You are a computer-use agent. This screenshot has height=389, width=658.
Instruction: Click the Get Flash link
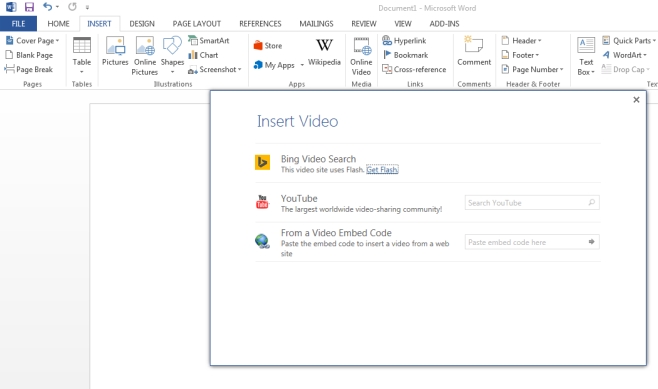pos(382,170)
